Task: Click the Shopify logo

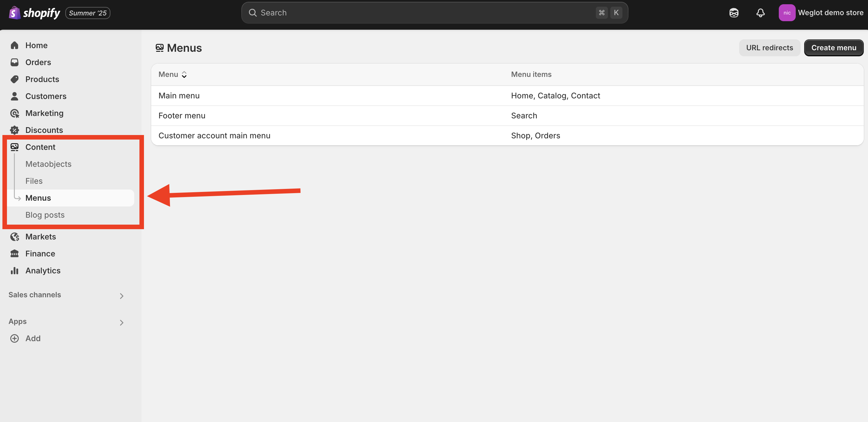Action: [34, 13]
